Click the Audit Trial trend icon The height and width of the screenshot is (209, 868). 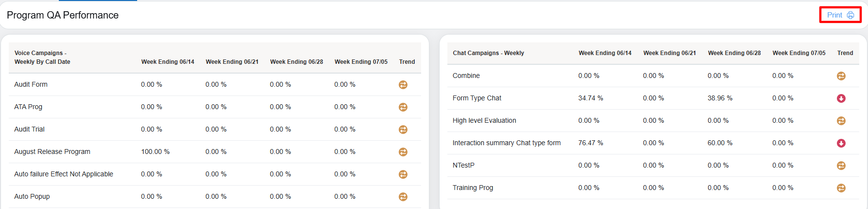point(403,130)
